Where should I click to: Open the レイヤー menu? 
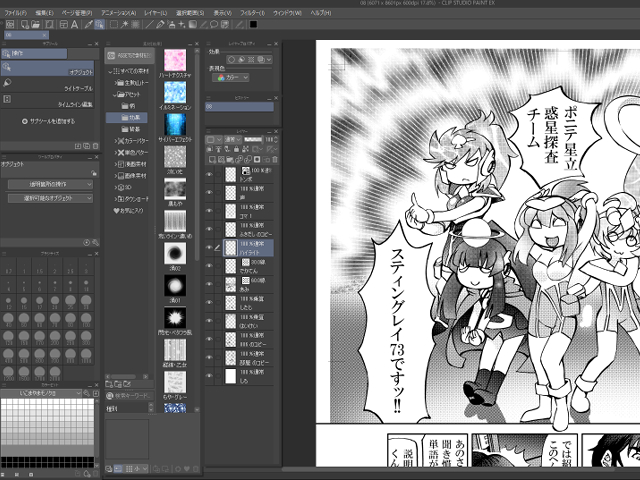155,12
